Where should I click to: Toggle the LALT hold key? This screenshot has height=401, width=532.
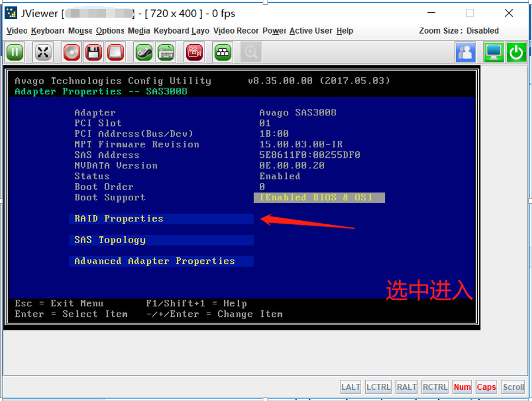pos(350,387)
